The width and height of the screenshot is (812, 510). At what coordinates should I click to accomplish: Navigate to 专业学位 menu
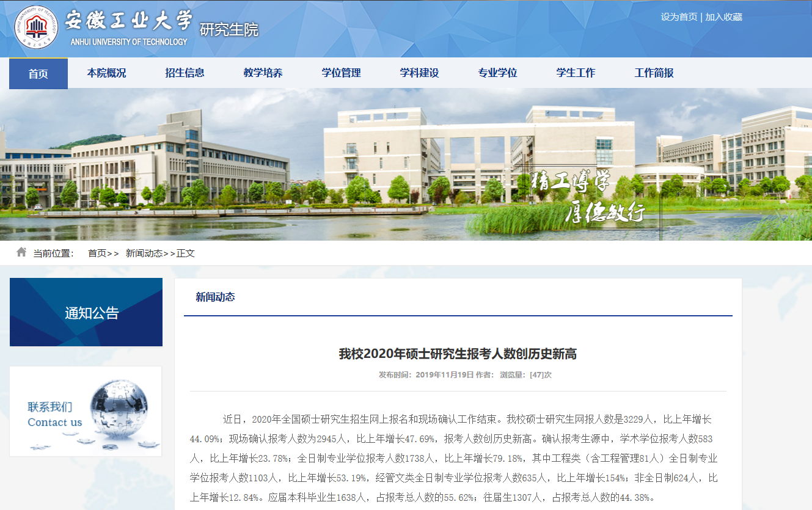497,73
